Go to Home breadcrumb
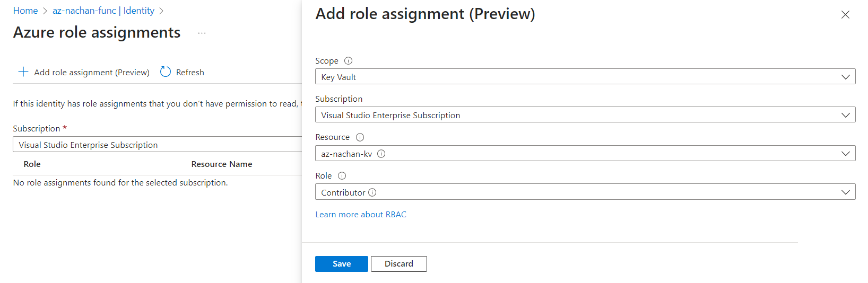 [25, 11]
